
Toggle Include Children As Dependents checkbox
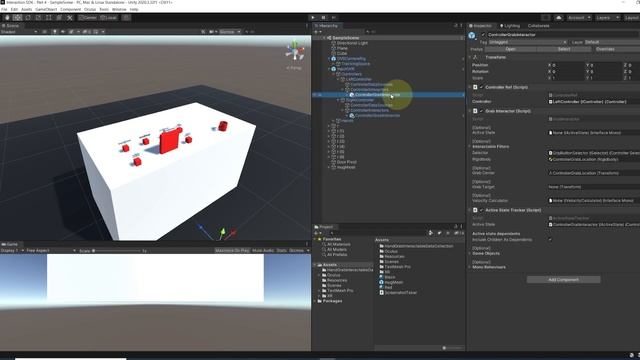(550, 240)
